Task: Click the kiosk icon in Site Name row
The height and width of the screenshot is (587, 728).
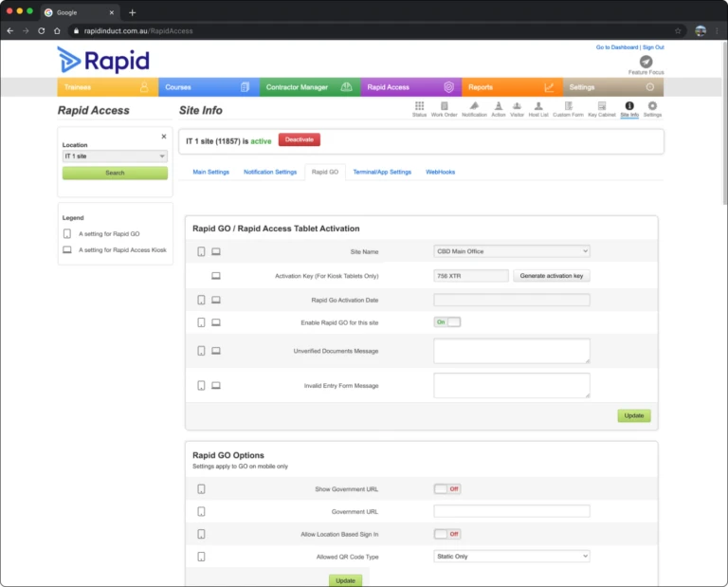Action: coord(216,251)
